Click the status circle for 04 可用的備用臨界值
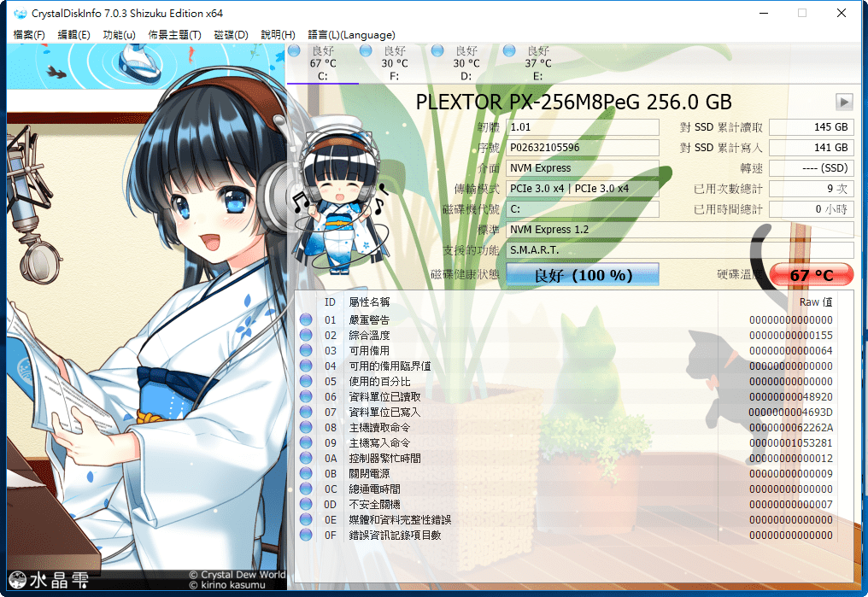The height and width of the screenshot is (597, 868). [306, 366]
